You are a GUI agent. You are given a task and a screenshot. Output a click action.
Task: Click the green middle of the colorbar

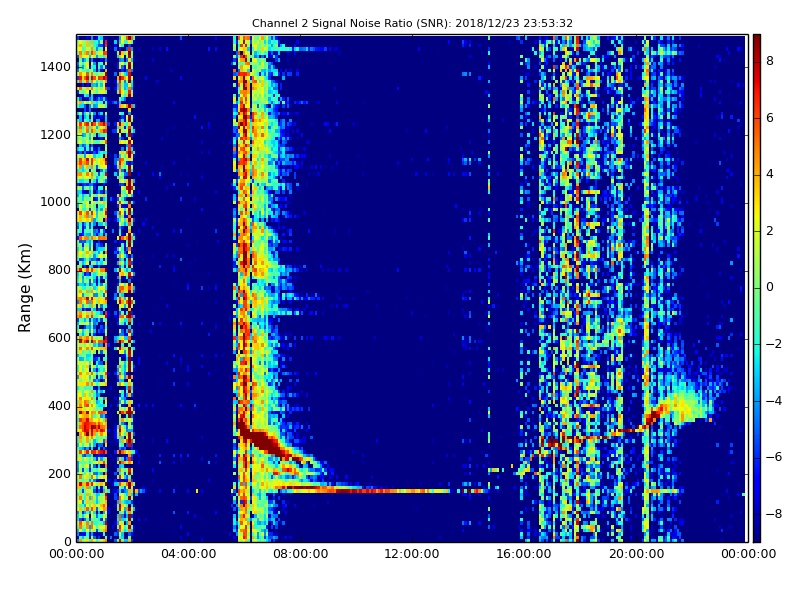pyautogui.click(x=757, y=288)
